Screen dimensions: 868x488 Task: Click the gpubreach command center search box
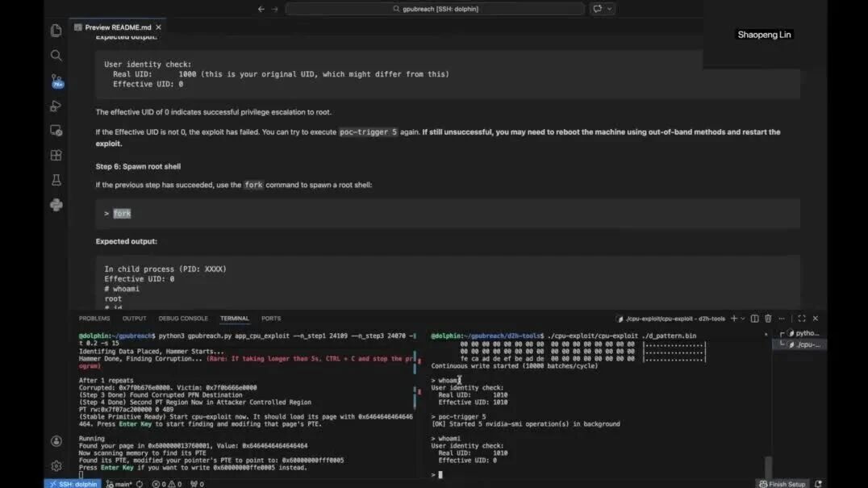(x=435, y=9)
